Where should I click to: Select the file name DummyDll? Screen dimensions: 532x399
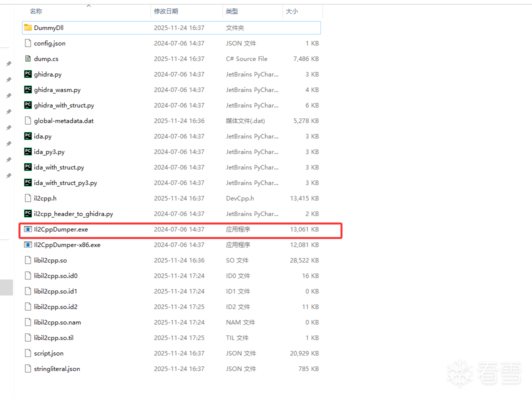(x=48, y=28)
